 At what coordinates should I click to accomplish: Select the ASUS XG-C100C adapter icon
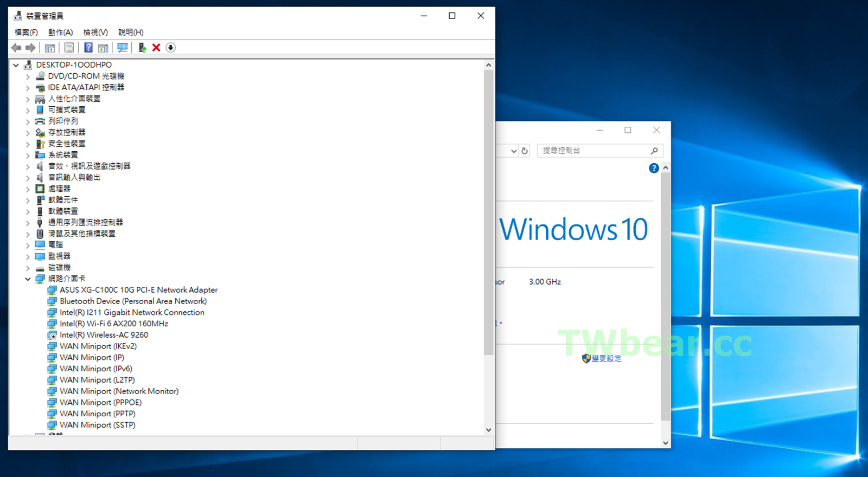click(x=52, y=290)
